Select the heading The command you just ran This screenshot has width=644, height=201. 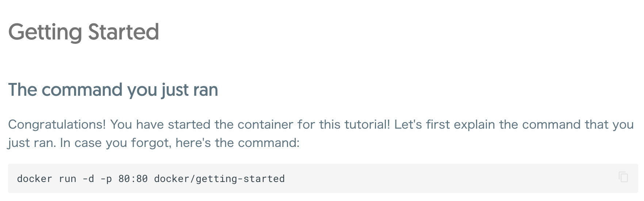point(113,90)
